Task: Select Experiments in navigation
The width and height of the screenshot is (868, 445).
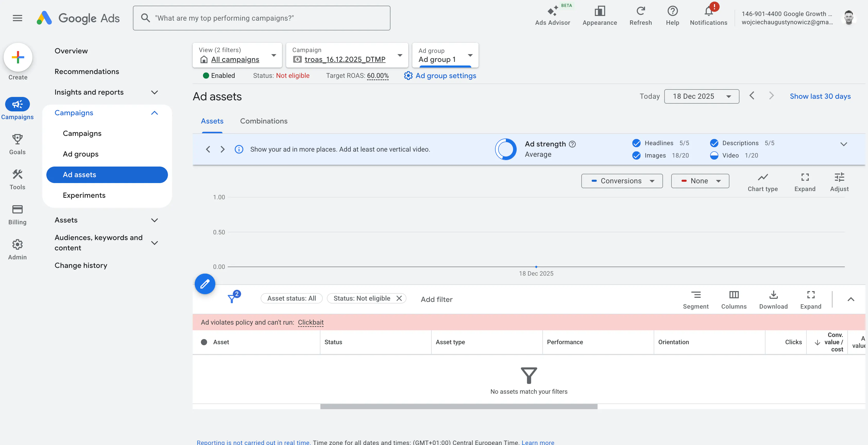Action: click(84, 195)
